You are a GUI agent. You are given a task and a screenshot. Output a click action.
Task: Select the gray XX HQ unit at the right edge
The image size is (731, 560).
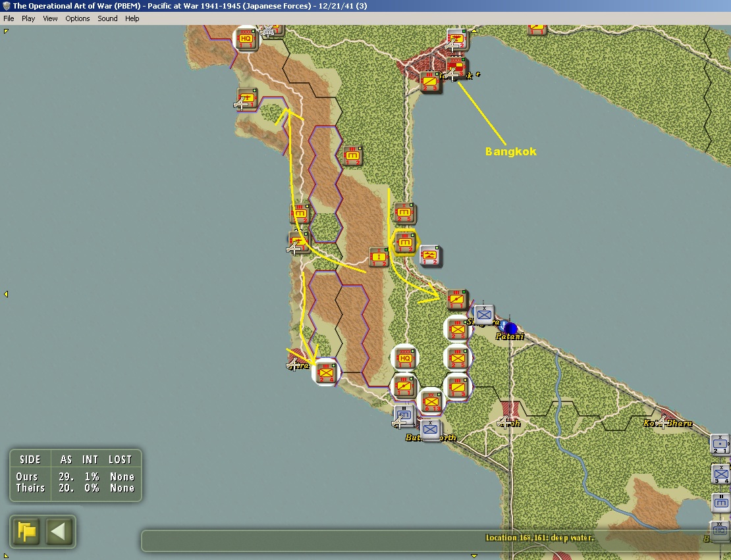(x=720, y=530)
